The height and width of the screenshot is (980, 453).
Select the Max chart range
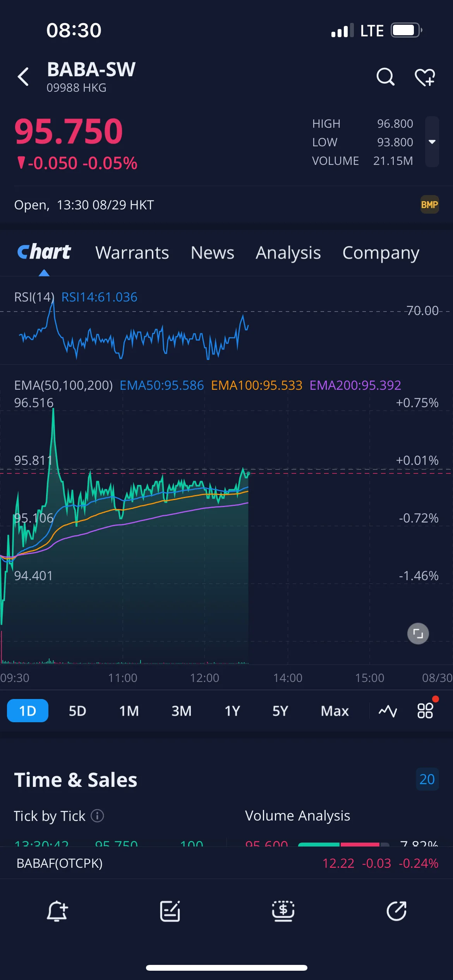click(335, 711)
